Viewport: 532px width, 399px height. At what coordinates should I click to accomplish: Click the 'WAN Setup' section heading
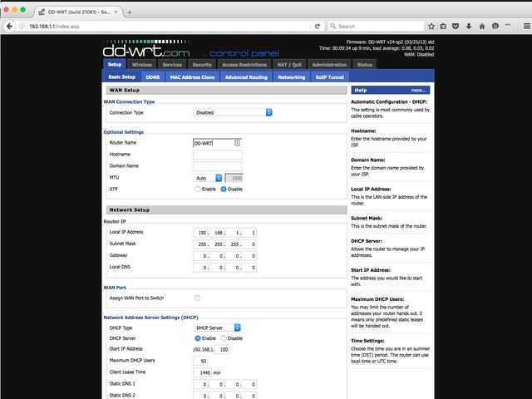click(124, 91)
